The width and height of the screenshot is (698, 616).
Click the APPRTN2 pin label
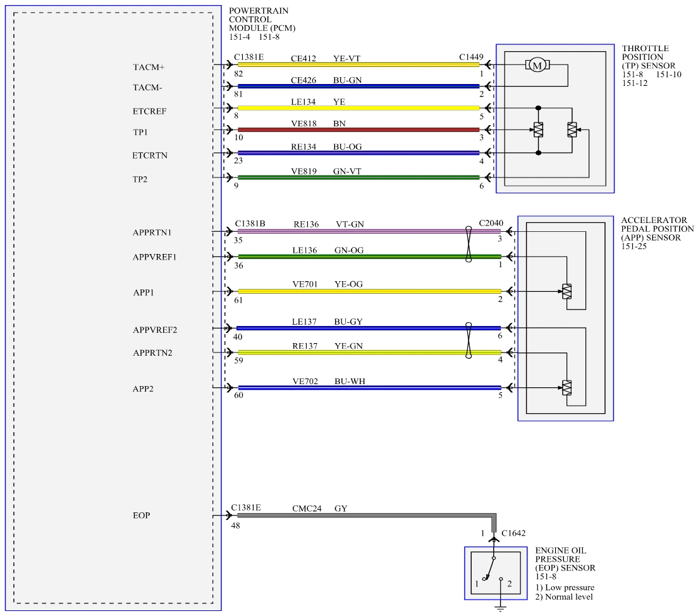153,353
